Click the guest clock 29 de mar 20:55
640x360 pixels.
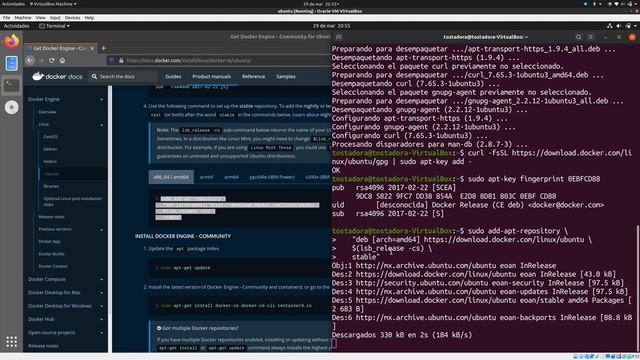tap(331, 26)
